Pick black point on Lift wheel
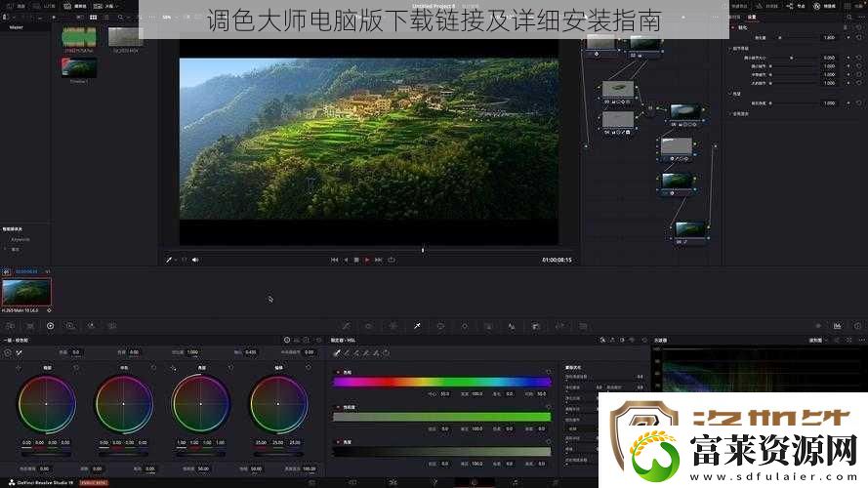Screen dimensions: 868x488 19,367
